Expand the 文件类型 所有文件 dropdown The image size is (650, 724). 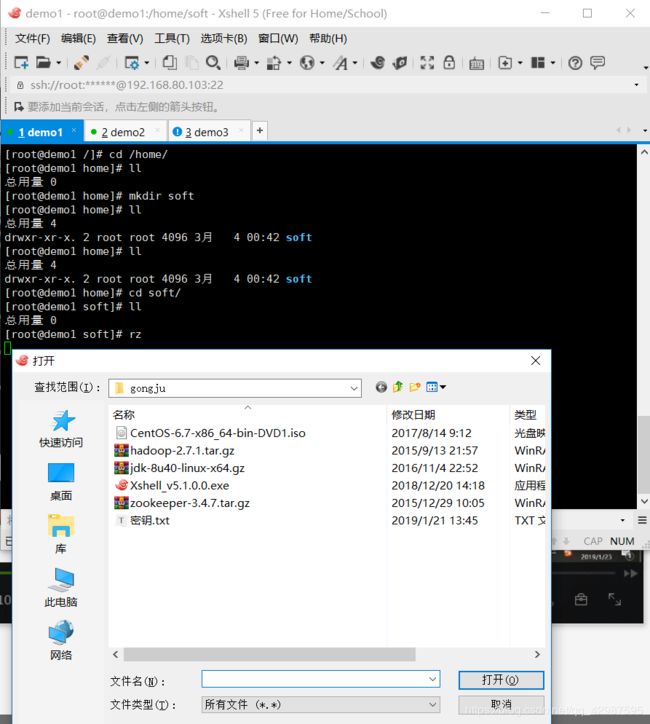tap(321, 705)
